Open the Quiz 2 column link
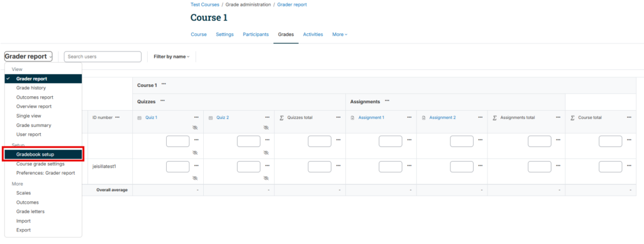This screenshot has height=244, width=644. point(223,118)
